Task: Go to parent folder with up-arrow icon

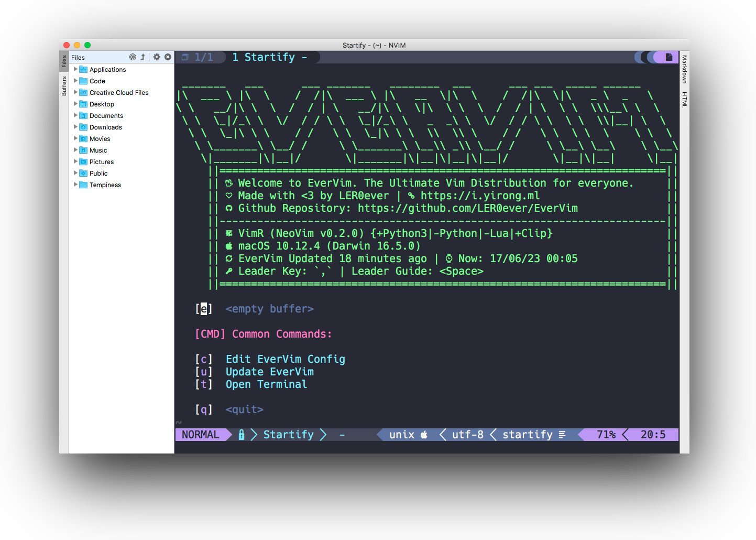Action: pyautogui.click(x=143, y=57)
